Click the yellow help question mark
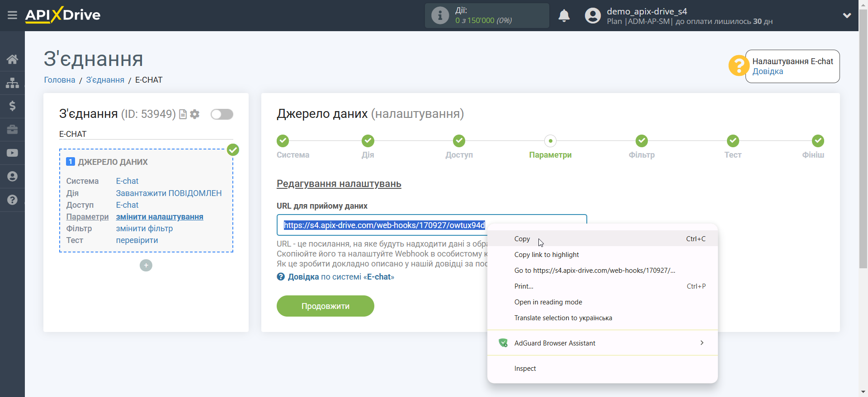This screenshot has height=397, width=868. click(x=739, y=66)
